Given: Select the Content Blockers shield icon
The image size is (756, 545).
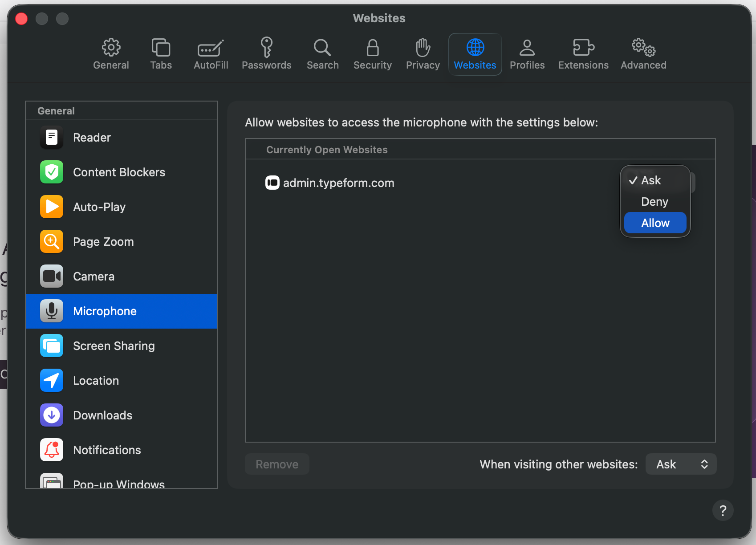Looking at the screenshot, I should click(x=52, y=172).
